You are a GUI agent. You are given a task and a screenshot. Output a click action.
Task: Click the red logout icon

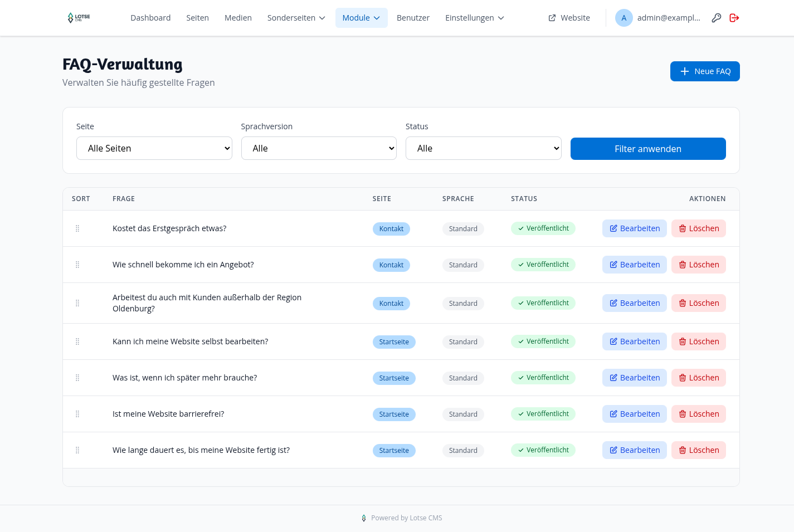coord(734,18)
